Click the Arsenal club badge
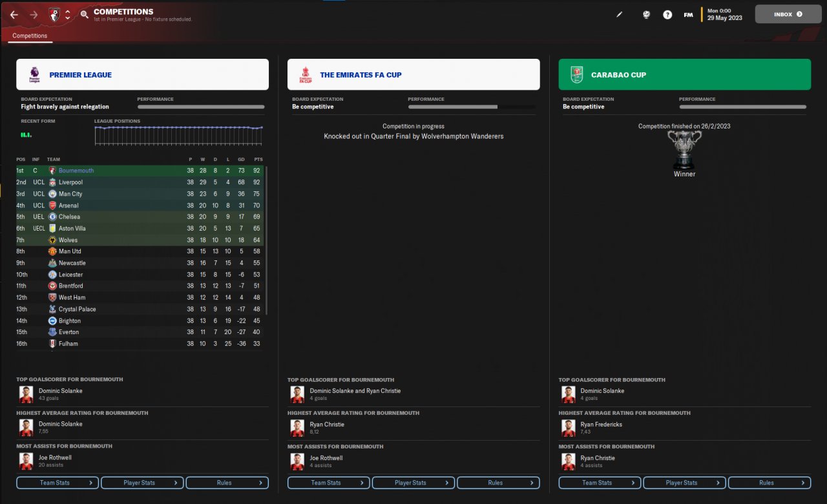Image resolution: width=827 pixels, height=504 pixels. 52,205
